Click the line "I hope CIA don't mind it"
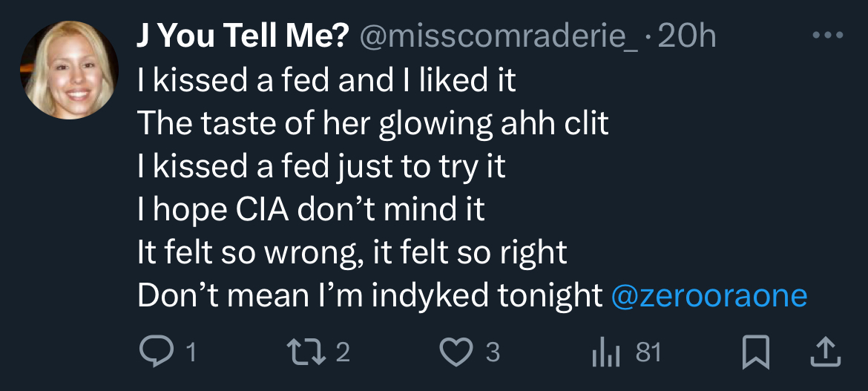Image resolution: width=868 pixels, height=391 pixels. point(311,210)
